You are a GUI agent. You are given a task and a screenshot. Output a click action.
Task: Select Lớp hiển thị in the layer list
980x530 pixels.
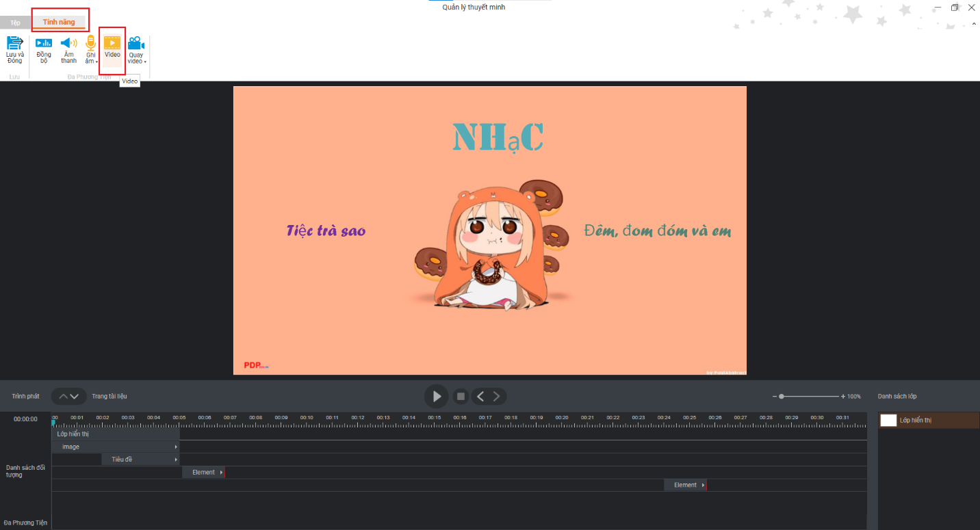click(x=929, y=420)
